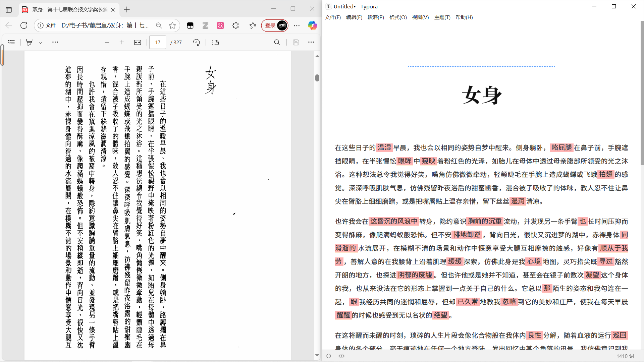Click the 登录 login button

click(270, 25)
